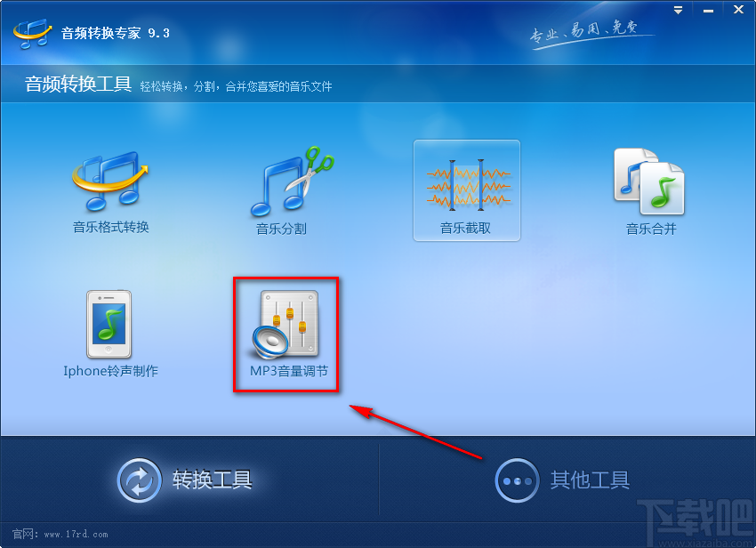This screenshot has width=756, height=548.
Task: Click the 音乐分割 text label
Action: tap(281, 229)
